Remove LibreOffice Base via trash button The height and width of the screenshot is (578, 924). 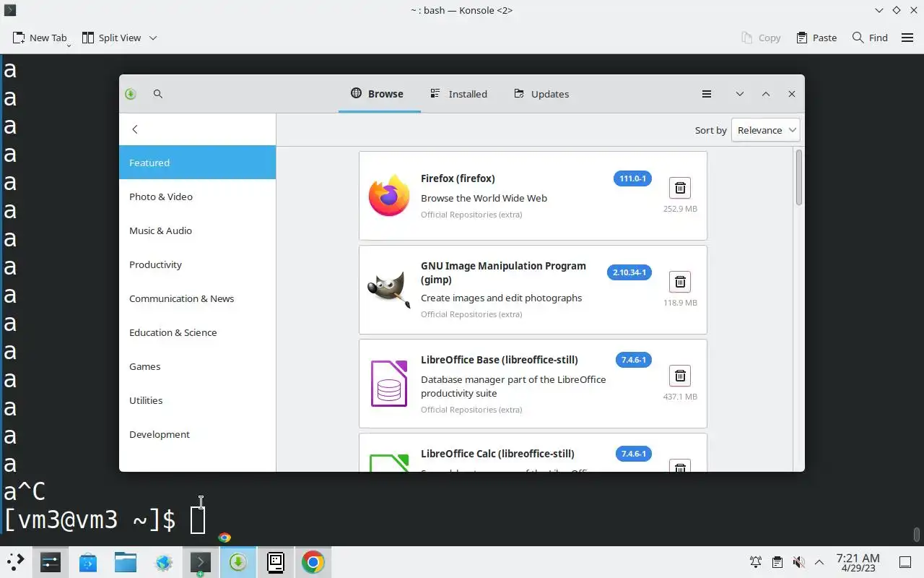680,376
